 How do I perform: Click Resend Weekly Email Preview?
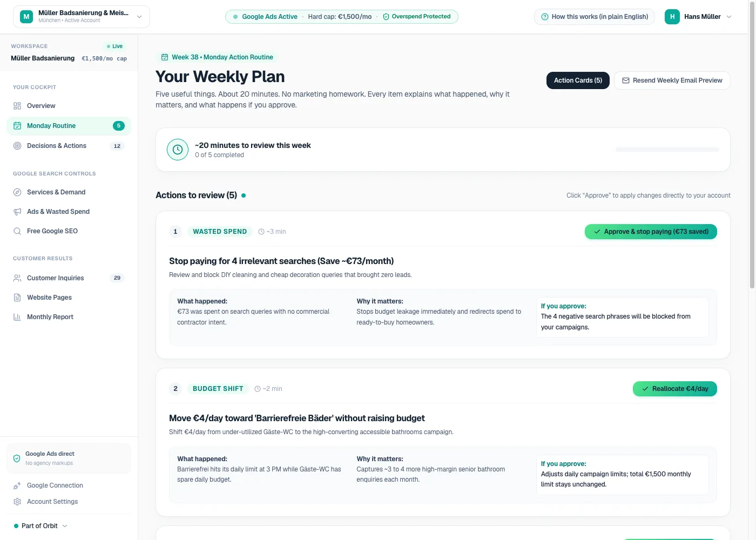point(672,80)
